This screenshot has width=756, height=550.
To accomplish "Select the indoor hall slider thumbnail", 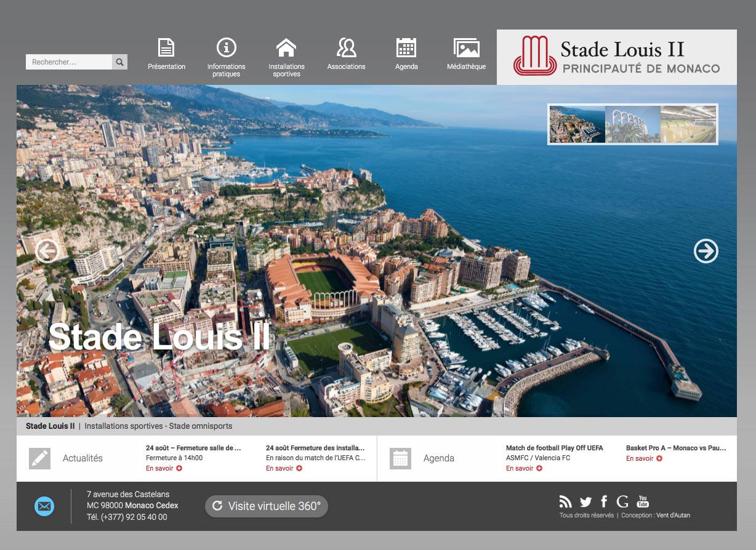I will [688, 124].
